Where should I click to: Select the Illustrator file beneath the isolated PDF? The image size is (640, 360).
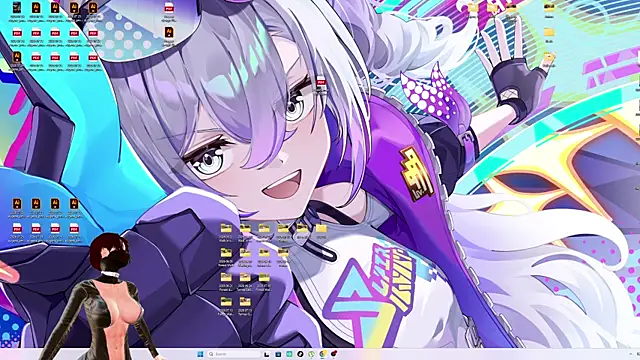[x=169, y=36]
